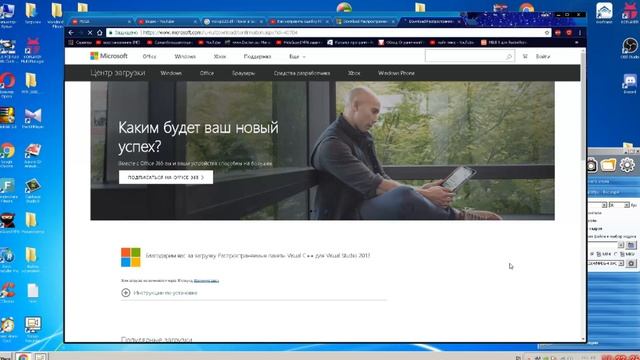This screenshot has height=360, width=640.
Task: Open the M-shaped ribbon desktop icon
Action: coord(33,116)
